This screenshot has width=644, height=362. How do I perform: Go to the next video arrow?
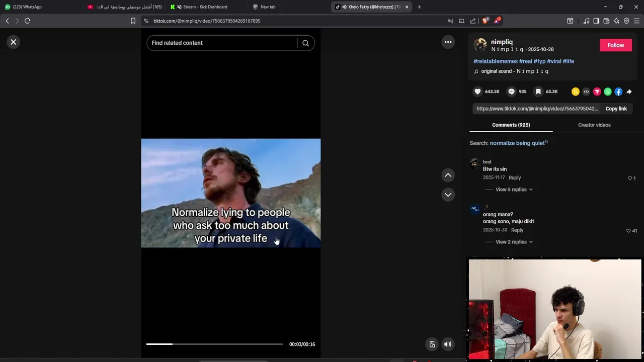click(x=448, y=195)
